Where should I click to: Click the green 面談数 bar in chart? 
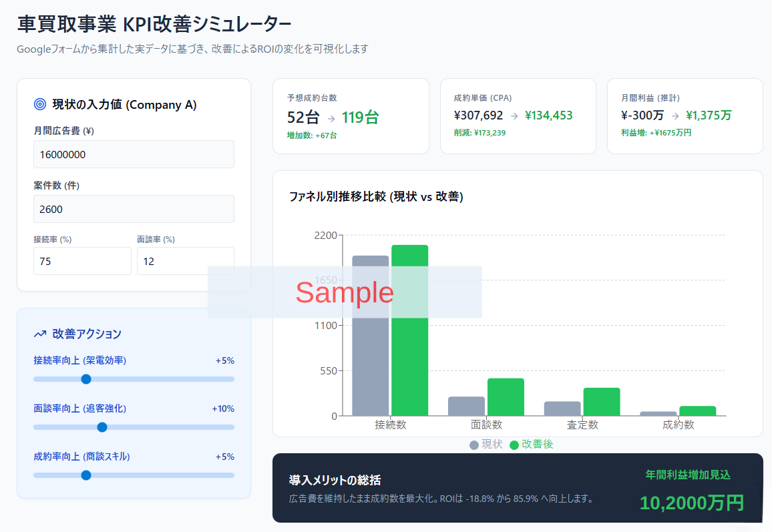point(506,397)
